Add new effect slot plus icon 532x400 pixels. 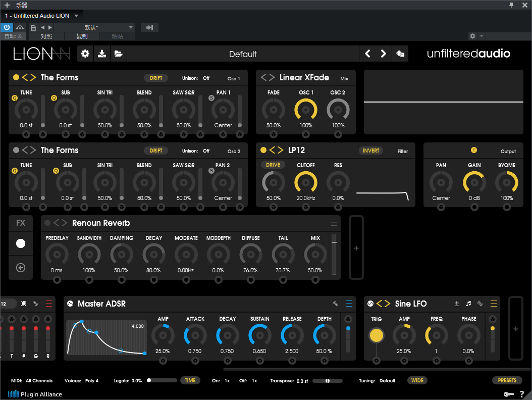(356, 248)
